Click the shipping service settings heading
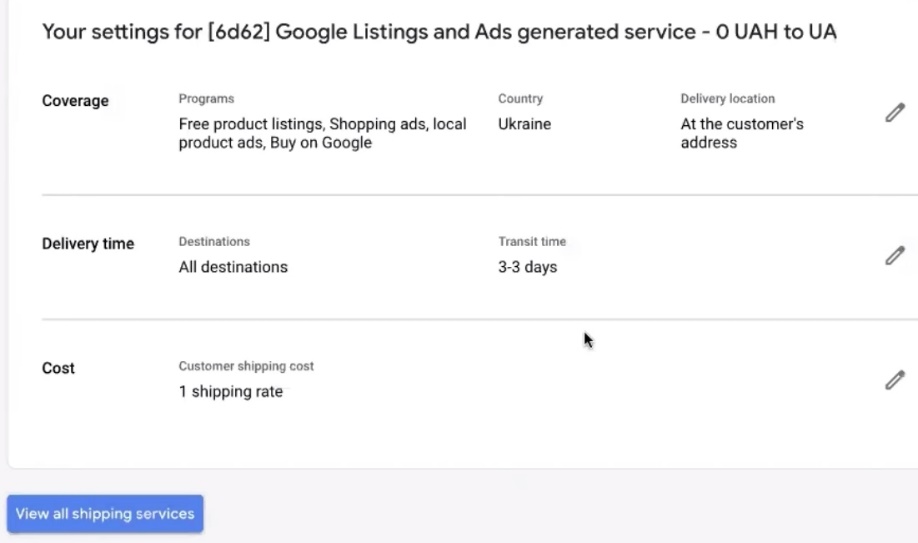This screenshot has height=543, width=918. (x=439, y=32)
